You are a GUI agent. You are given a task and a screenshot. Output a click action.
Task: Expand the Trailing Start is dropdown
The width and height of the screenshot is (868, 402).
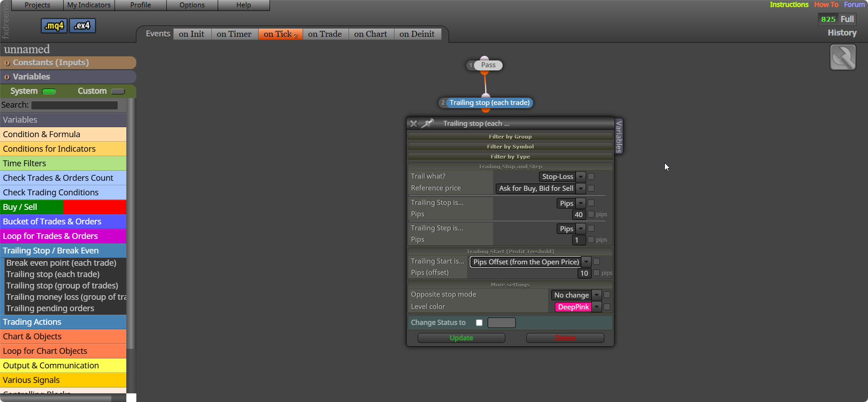pos(530,262)
